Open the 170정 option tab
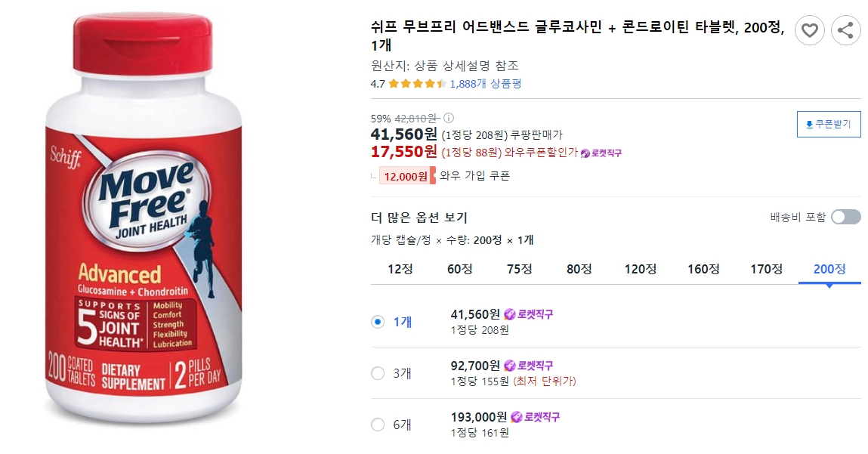Screen dimensions: 868x454 766,269
